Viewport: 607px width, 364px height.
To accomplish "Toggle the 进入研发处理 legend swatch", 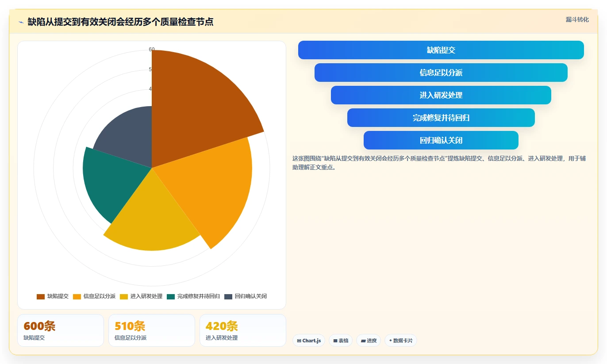I will (x=124, y=296).
